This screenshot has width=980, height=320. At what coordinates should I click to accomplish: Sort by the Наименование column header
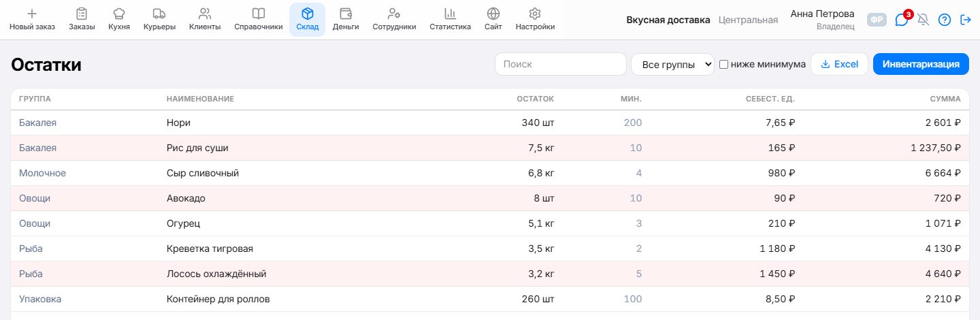click(200, 99)
